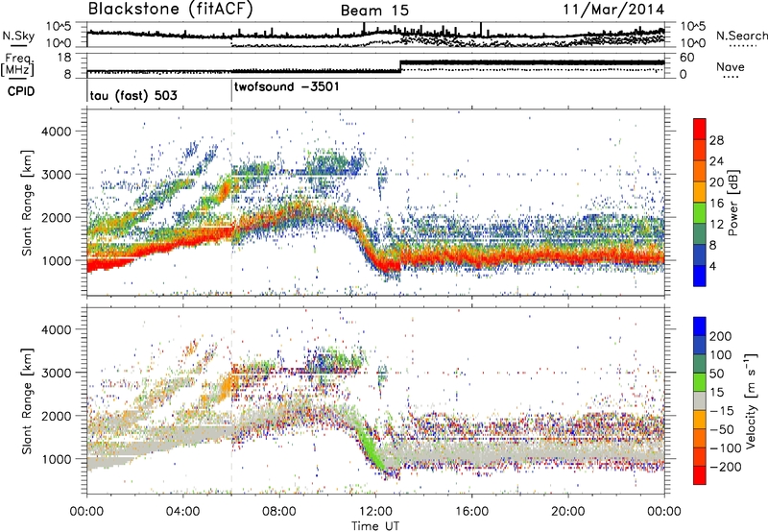Pick the teal 50–100 Velocity segment
768x532 pixels.
coord(700,364)
